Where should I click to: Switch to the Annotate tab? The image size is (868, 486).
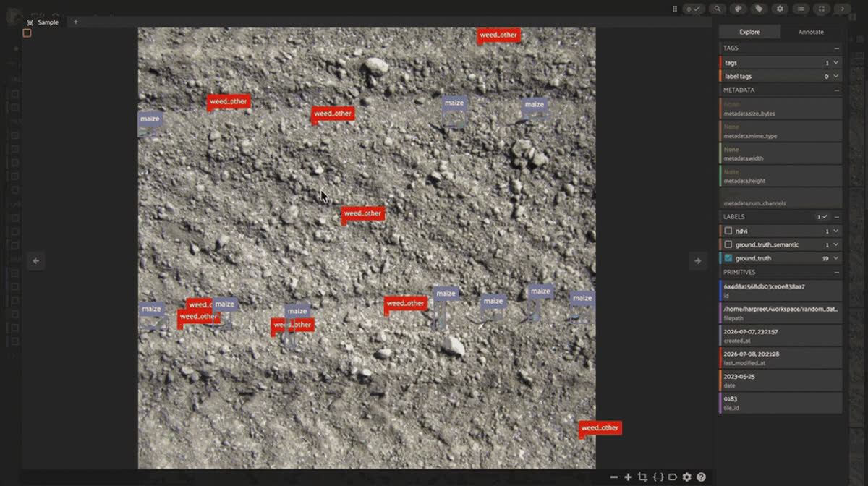coord(811,32)
